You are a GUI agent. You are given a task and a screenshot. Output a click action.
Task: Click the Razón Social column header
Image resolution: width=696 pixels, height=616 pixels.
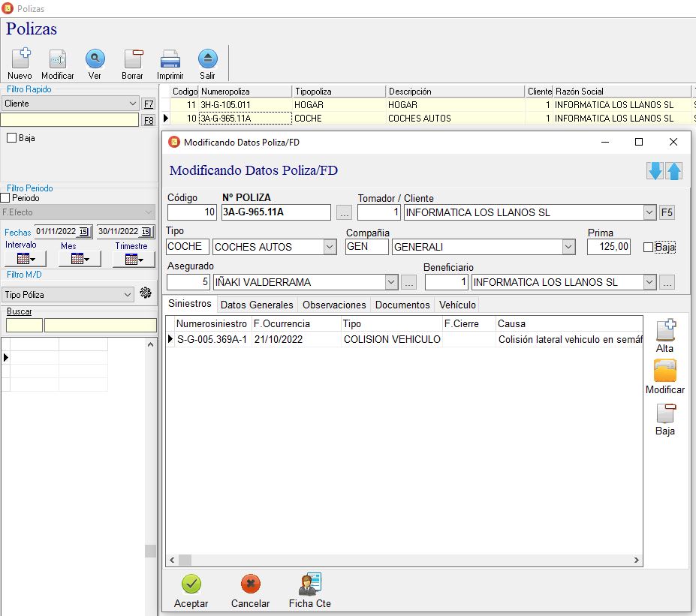click(622, 92)
